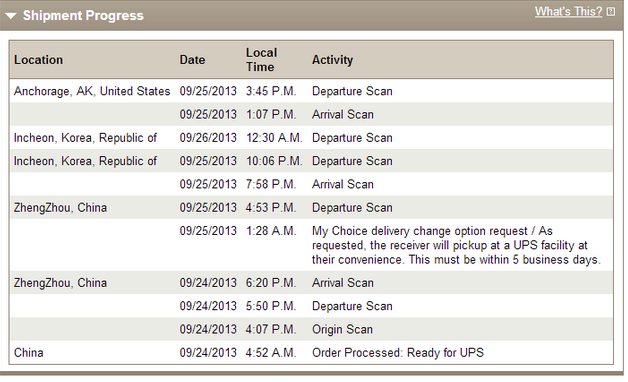Click the Order Processed: Ready for UPS activity
The image size is (628, 382).
point(398,353)
